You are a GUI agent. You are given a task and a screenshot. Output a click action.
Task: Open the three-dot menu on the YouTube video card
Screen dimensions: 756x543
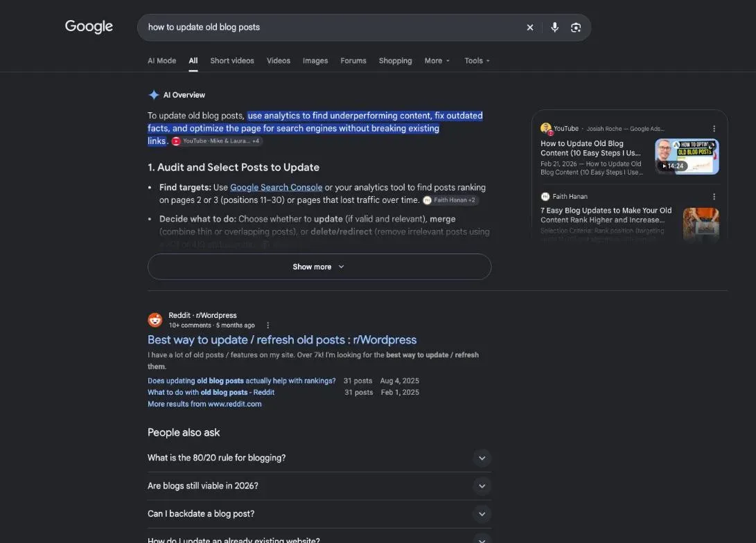[714, 129]
